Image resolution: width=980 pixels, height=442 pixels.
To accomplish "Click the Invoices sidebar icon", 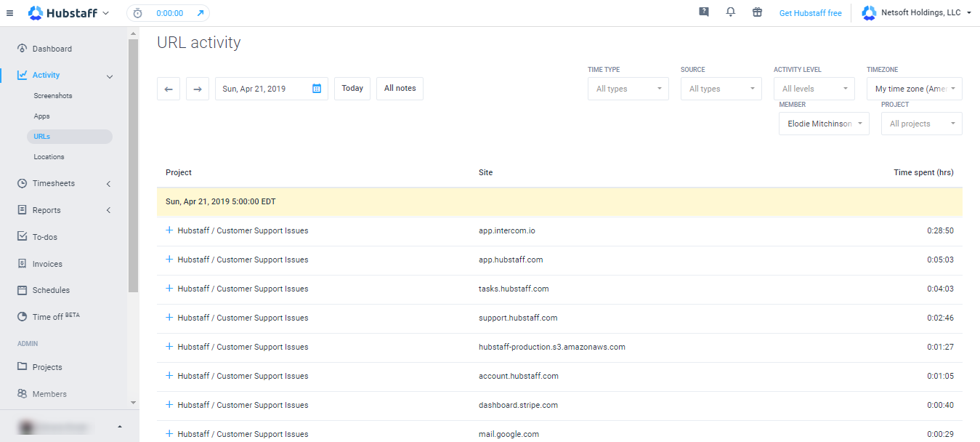I will point(22,264).
